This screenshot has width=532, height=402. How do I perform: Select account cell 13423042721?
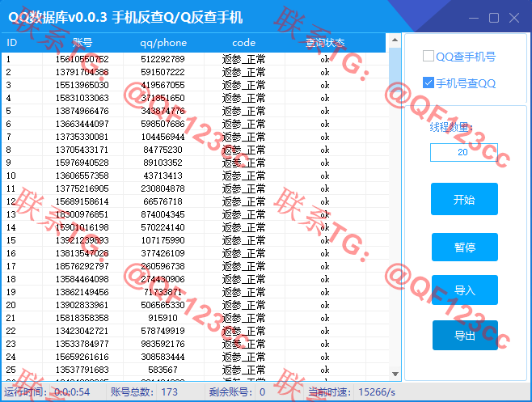click(82, 331)
